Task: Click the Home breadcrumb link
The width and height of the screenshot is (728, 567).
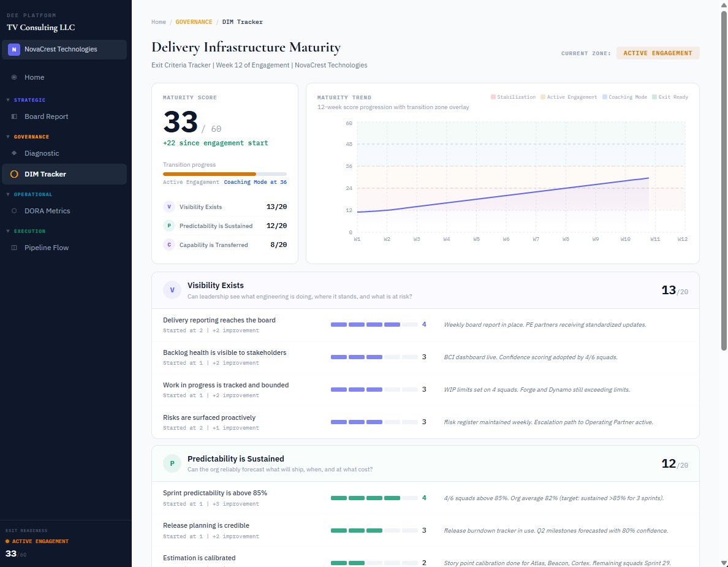Action: click(x=158, y=22)
